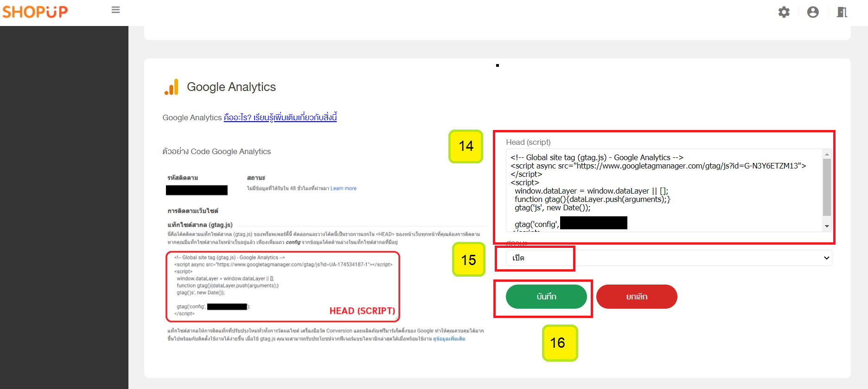Click the Head (script) field label
This screenshot has width=868, height=389.
(x=528, y=142)
